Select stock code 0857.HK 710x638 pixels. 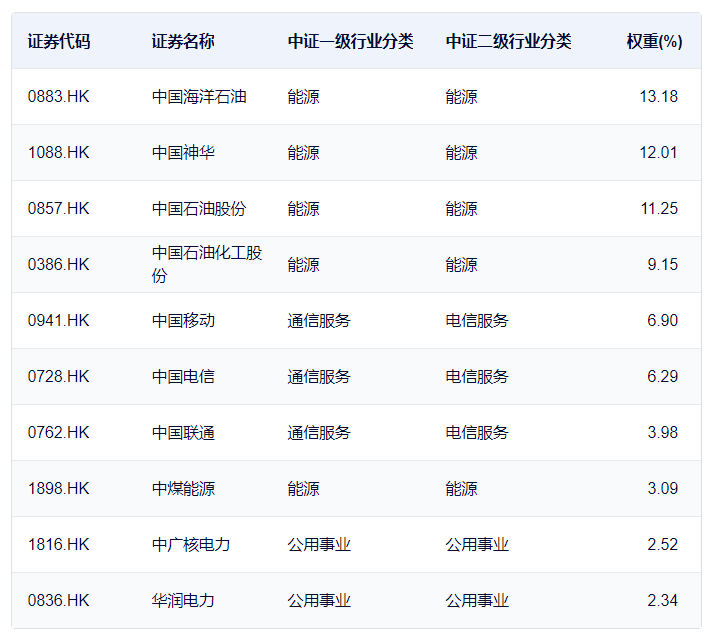click(58, 208)
